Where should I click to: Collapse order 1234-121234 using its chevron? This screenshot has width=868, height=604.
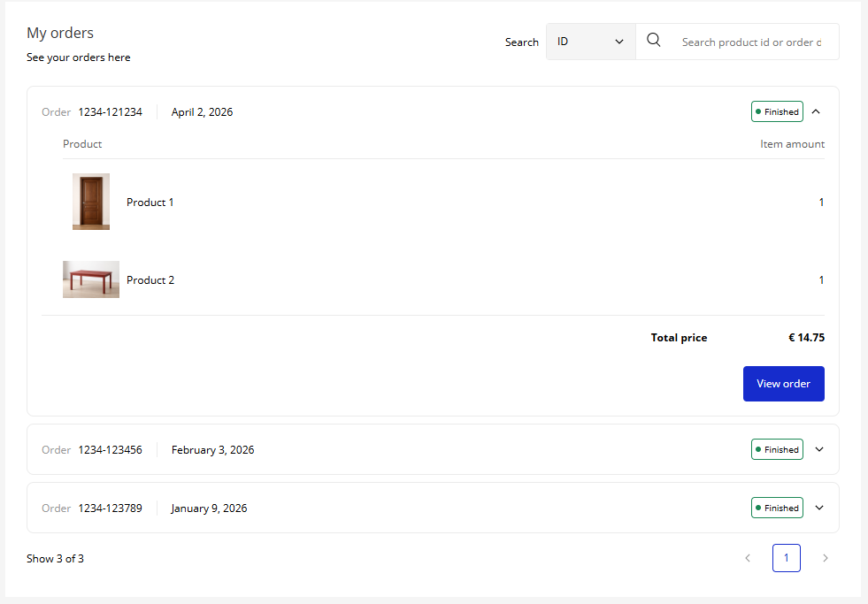816,111
